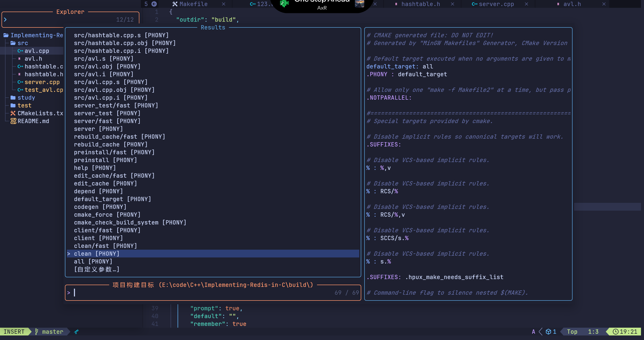Click the build target search input field

tap(201, 293)
